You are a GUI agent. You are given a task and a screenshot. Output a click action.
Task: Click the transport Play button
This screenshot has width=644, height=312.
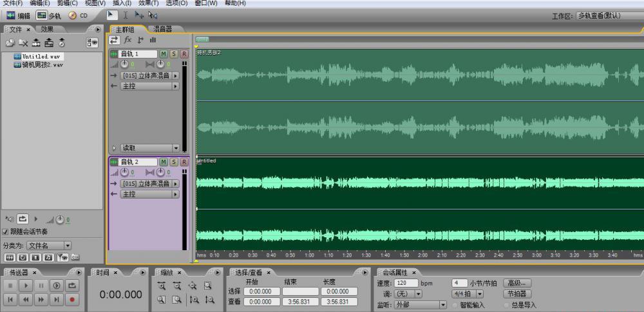[26, 286]
